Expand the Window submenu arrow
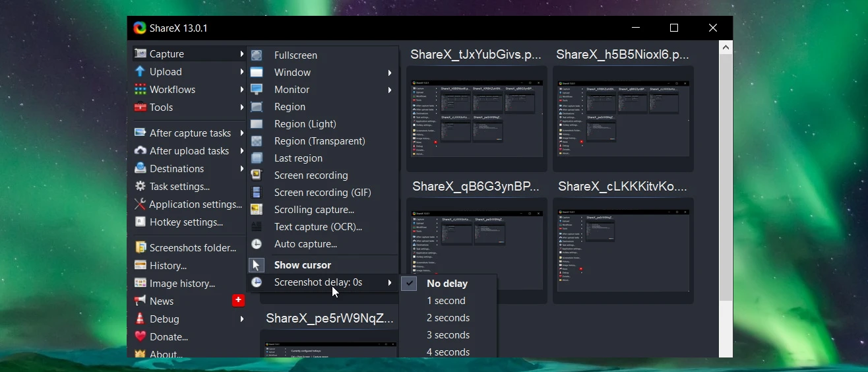The width and height of the screenshot is (868, 372). [390, 73]
